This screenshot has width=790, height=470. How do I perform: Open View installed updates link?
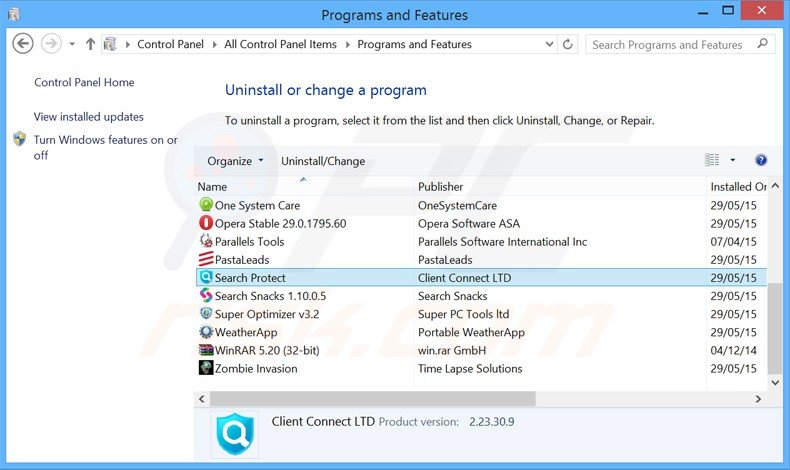coord(89,117)
